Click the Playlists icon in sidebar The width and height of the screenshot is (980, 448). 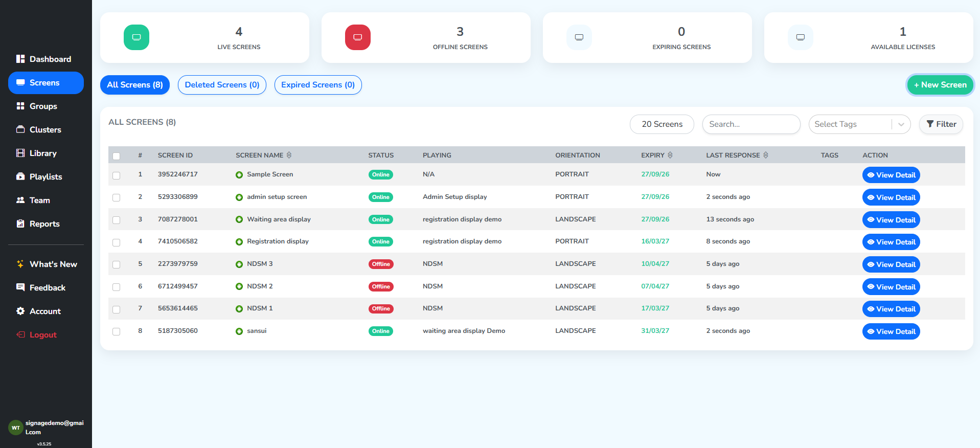pyautogui.click(x=20, y=176)
